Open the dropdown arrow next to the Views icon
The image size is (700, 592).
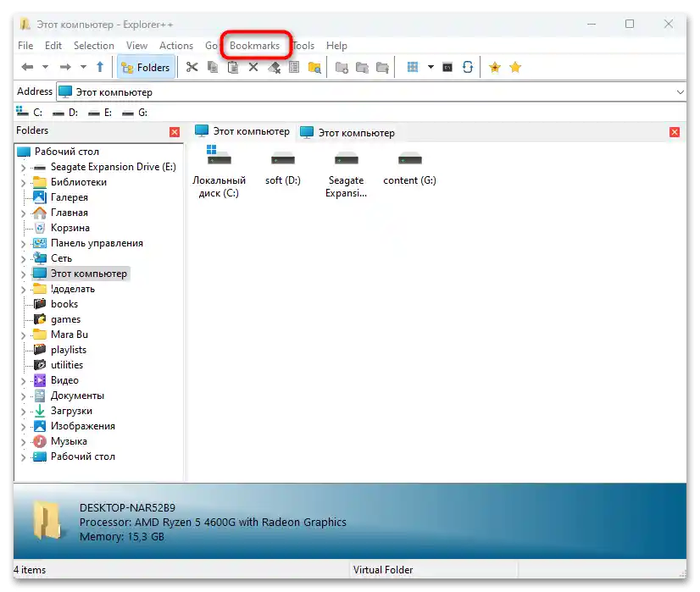coord(430,67)
